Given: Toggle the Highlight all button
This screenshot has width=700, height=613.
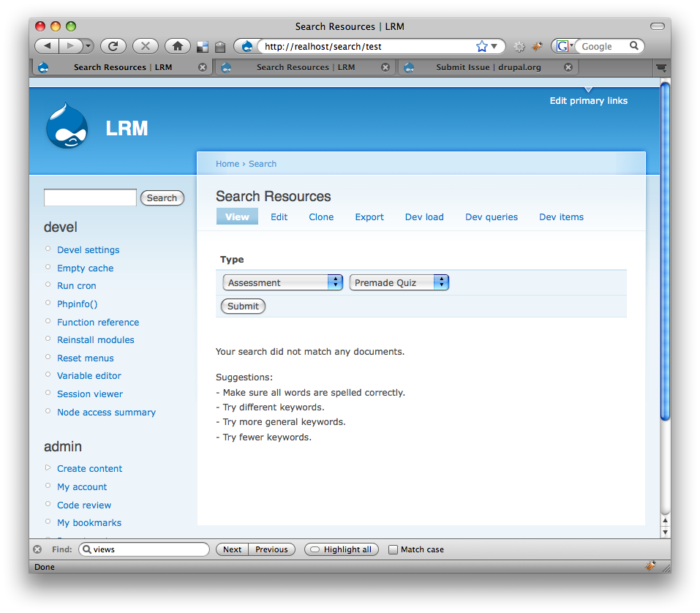Looking at the screenshot, I should tap(342, 549).
